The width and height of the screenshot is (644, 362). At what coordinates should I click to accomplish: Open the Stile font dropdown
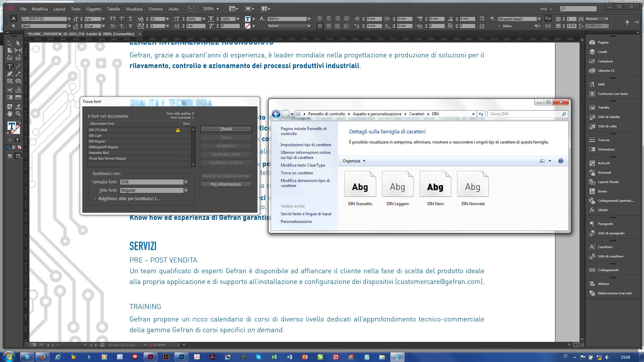click(x=186, y=190)
